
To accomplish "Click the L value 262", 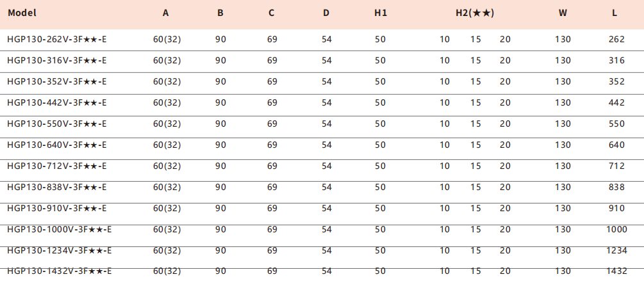I will pyautogui.click(x=616, y=40).
